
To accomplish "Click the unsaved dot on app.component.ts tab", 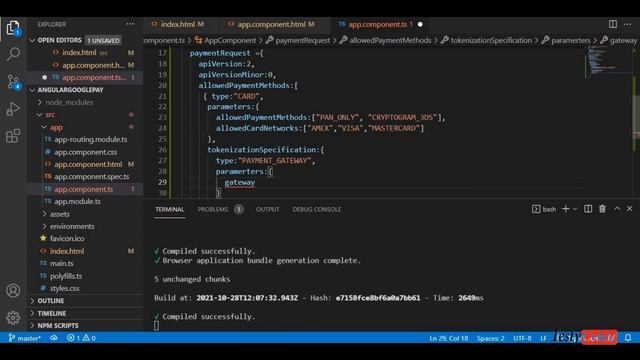I will pos(420,24).
